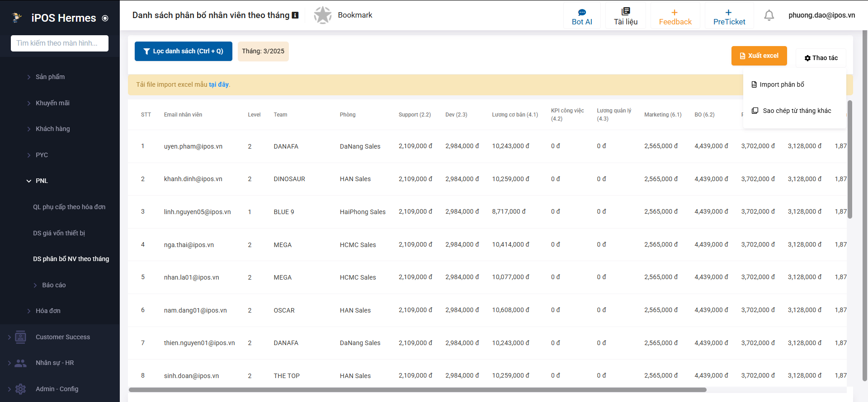Click nam.dang01@ipos.vn email cell
Viewport: 868px width, 402px height.
coord(195,310)
